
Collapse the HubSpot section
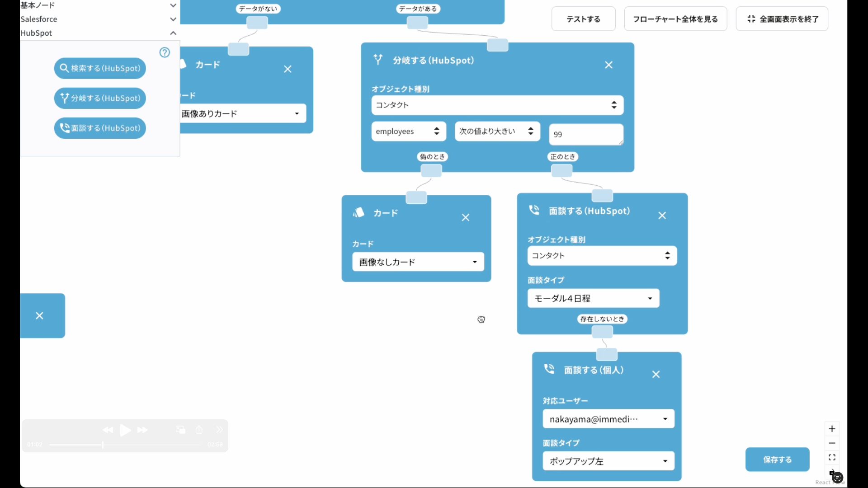[173, 33]
